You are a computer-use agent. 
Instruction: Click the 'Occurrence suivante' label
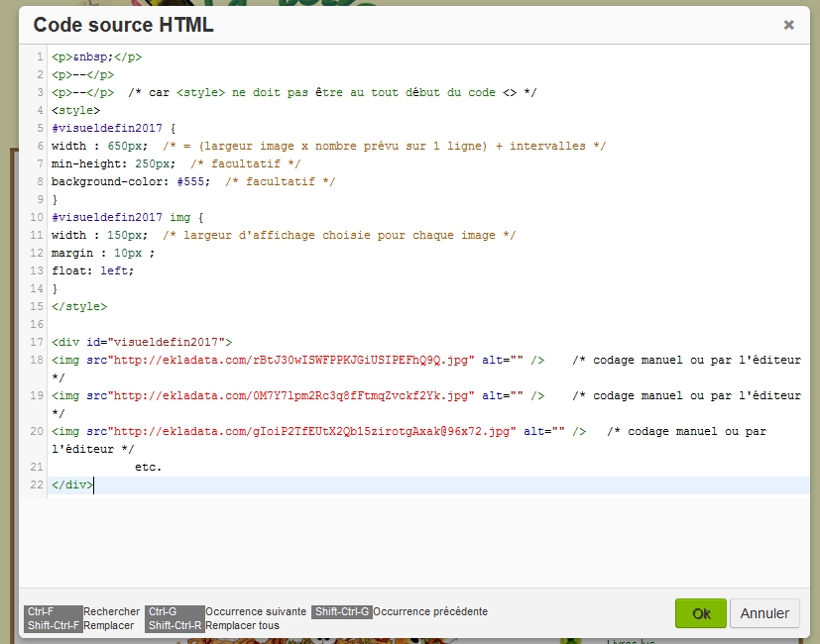256,612
